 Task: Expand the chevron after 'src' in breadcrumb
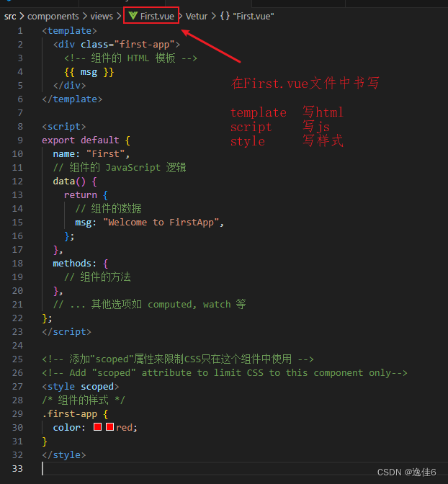point(22,16)
